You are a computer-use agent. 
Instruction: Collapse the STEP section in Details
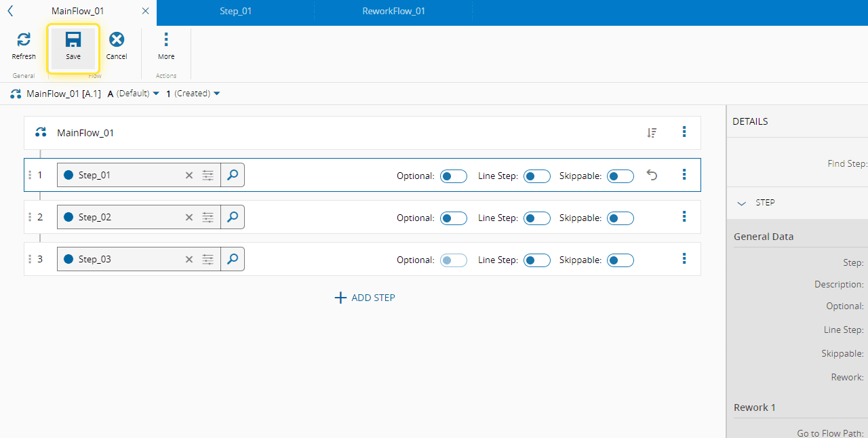[742, 203]
